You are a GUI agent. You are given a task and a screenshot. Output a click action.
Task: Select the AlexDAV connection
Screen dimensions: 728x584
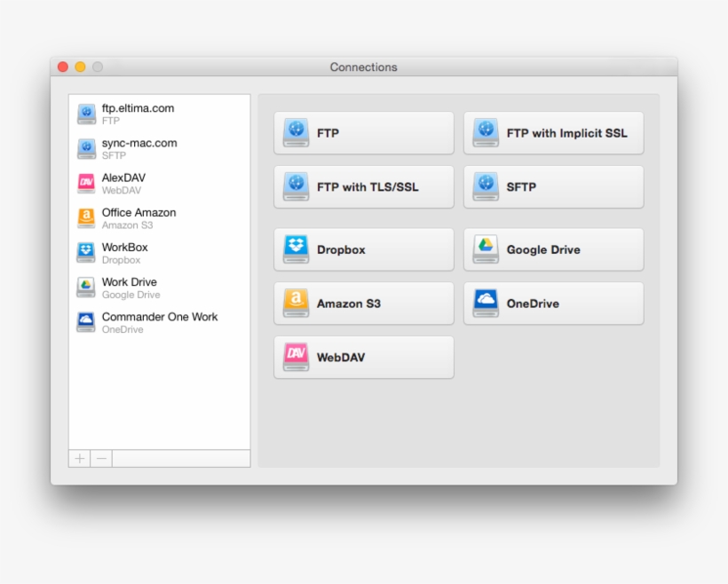(x=159, y=184)
